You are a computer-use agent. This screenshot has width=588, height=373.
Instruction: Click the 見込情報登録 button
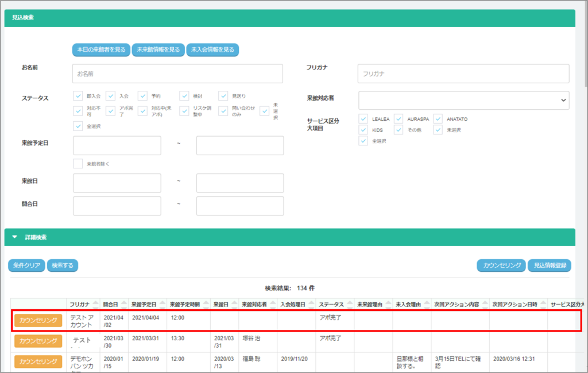(x=549, y=265)
